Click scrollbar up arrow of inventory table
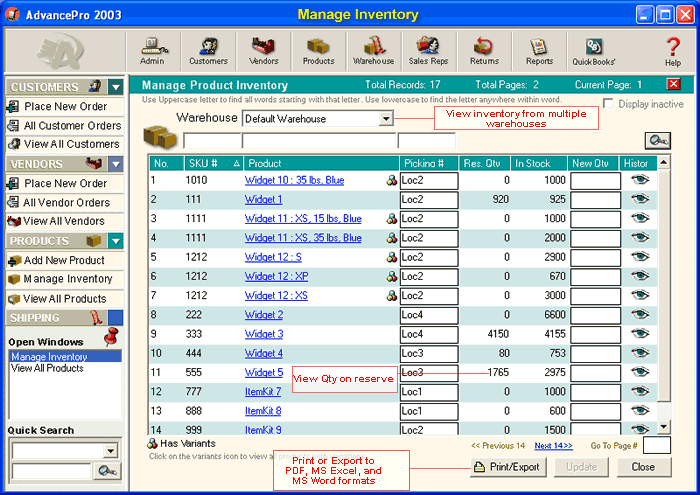700x495 pixels. (x=663, y=162)
